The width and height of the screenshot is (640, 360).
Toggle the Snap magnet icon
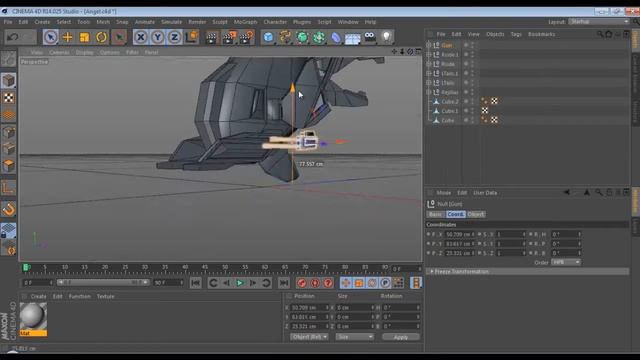(8, 209)
